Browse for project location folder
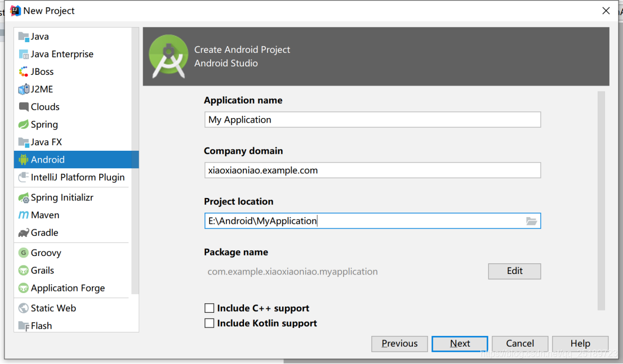The image size is (623, 364). [531, 221]
